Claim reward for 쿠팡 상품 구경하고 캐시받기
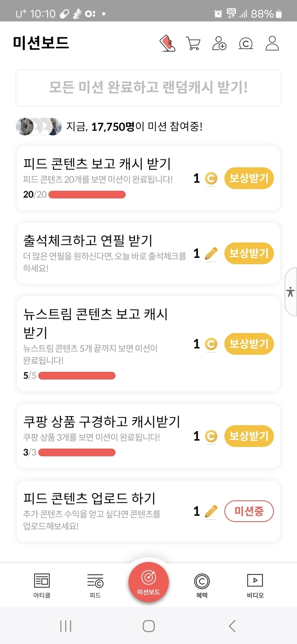The height and width of the screenshot is (644, 297). [249, 436]
